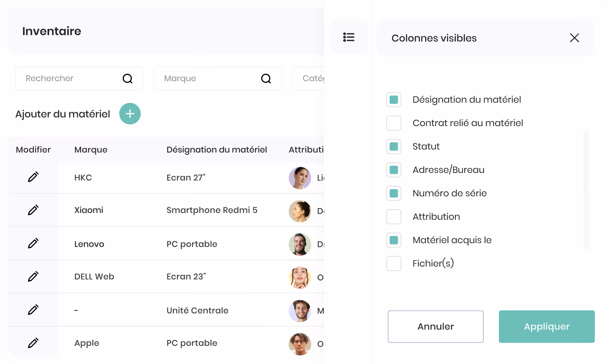Click the Ecran 27" cell
The image size is (613, 364).
(x=186, y=177)
